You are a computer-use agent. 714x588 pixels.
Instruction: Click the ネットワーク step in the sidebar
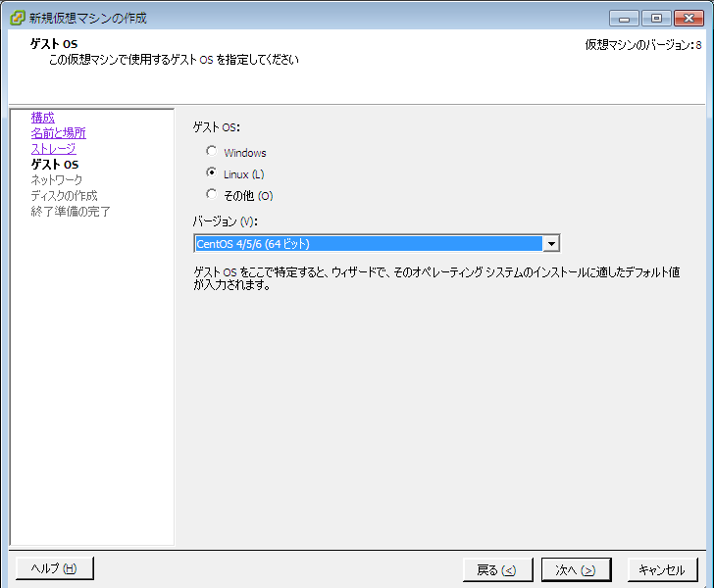(x=57, y=179)
